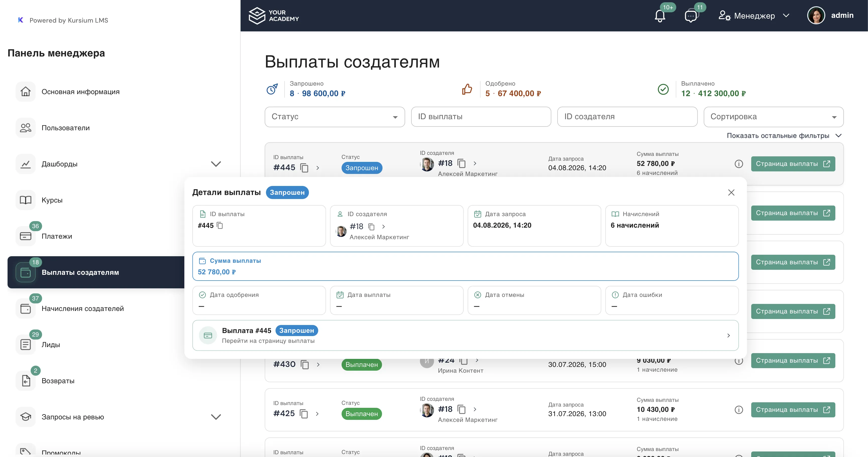Click the Выплачено checkmark icon

663,89
